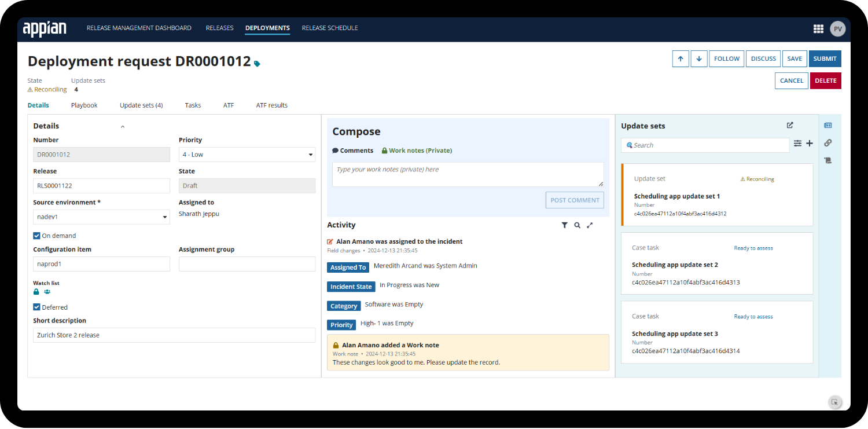Open Update sets filter settings icon
The image size is (868, 429).
click(797, 144)
